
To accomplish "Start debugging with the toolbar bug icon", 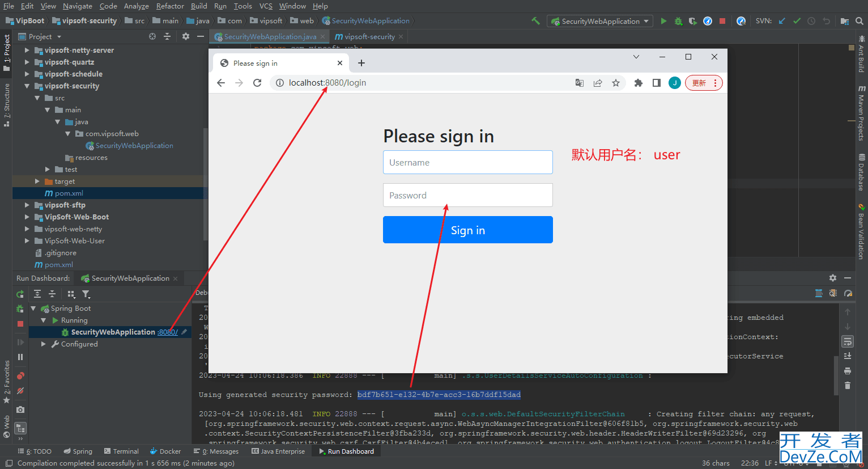I will pos(678,21).
